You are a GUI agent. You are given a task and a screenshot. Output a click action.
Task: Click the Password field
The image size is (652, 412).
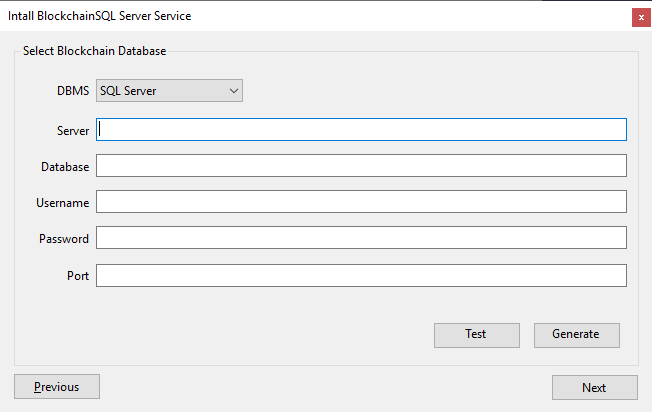point(361,237)
